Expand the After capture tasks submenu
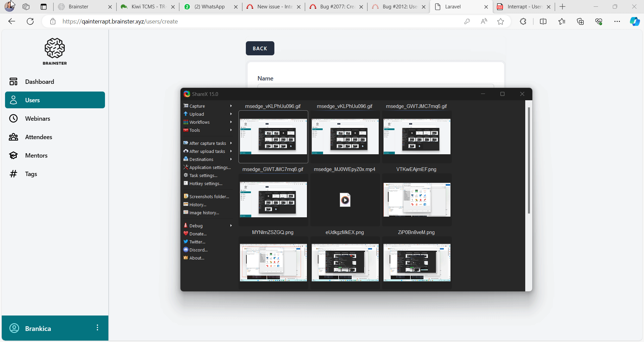This screenshot has width=644, height=342. (x=231, y=143)
